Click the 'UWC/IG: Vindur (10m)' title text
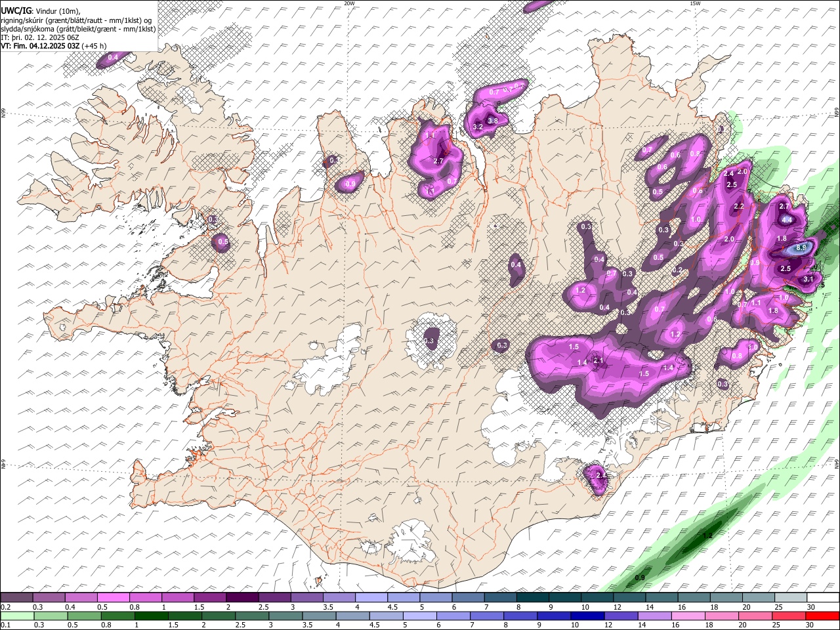 (39, 10)
